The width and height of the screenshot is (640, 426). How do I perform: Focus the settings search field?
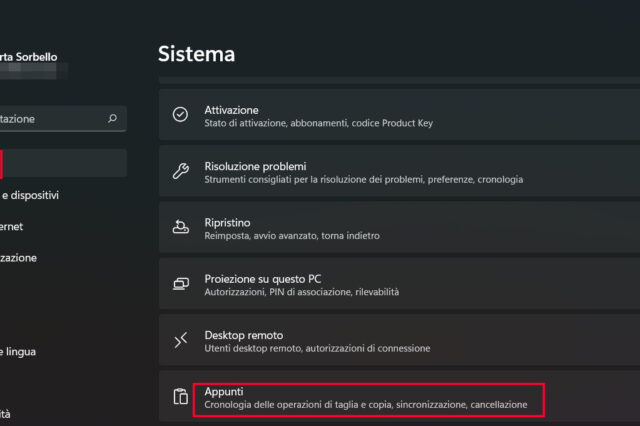[50, 118]
